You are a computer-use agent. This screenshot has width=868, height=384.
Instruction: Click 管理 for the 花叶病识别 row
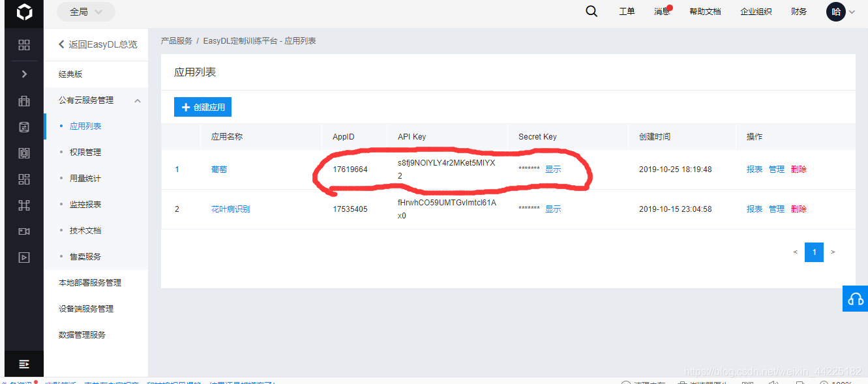(777, 209)
